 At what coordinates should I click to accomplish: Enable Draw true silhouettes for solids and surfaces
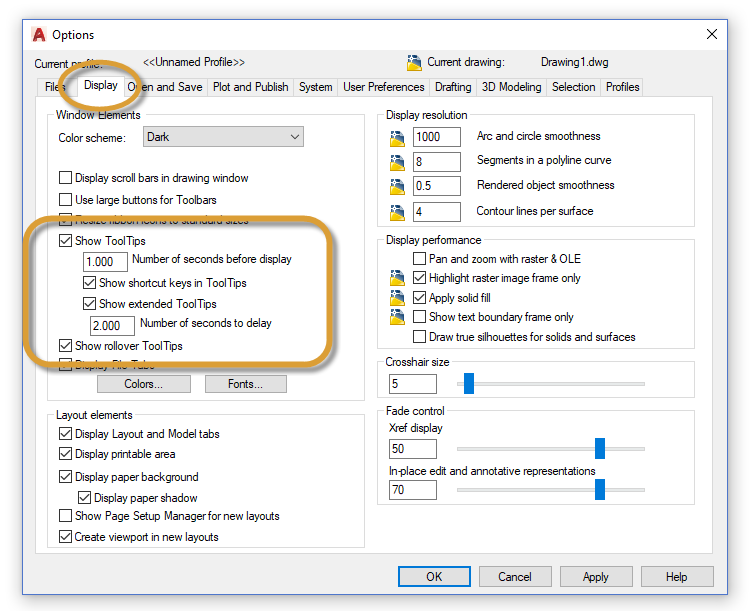point(419,337)
